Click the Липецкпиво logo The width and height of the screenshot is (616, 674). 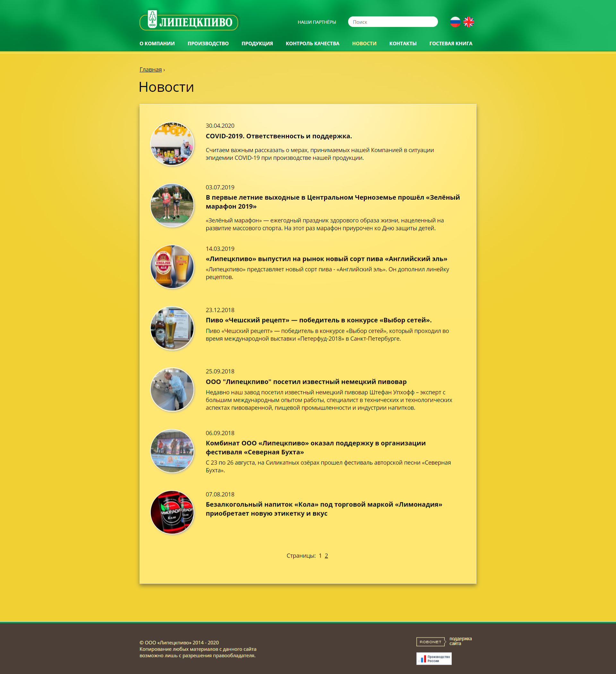[x=189, y=21]
